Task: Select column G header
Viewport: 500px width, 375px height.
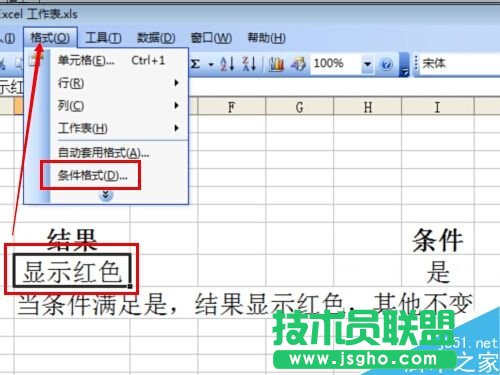Action: [299, 107]
